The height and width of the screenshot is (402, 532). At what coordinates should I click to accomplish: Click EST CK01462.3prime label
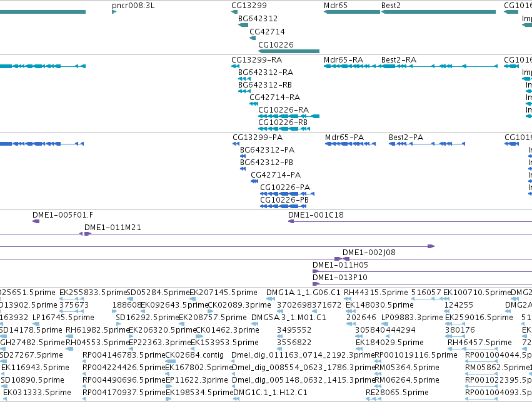pyautogui.click(x=228, y=330)
